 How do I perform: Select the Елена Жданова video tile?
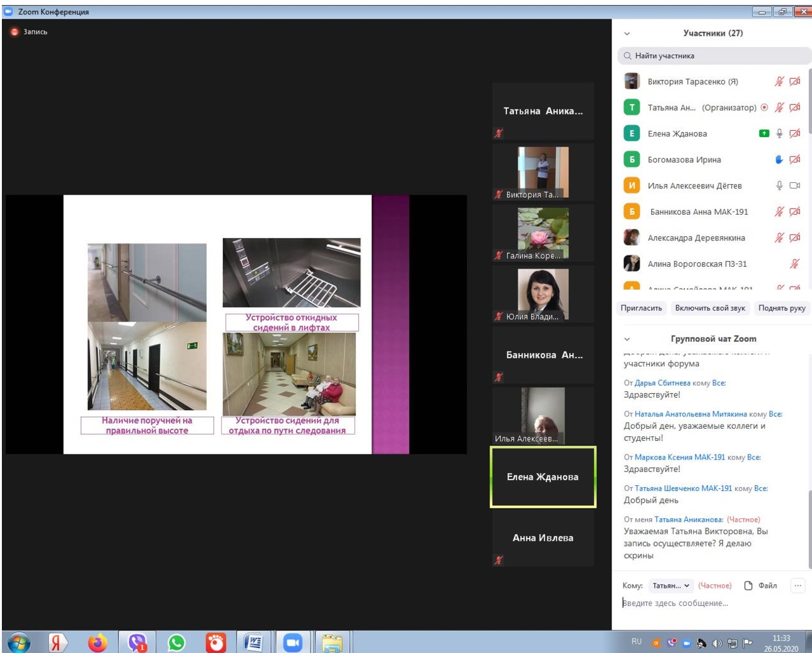[543, 477]
